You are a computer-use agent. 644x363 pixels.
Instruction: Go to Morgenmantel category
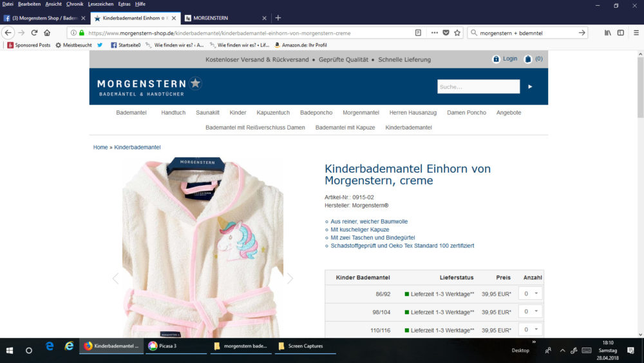click(361, 113)
